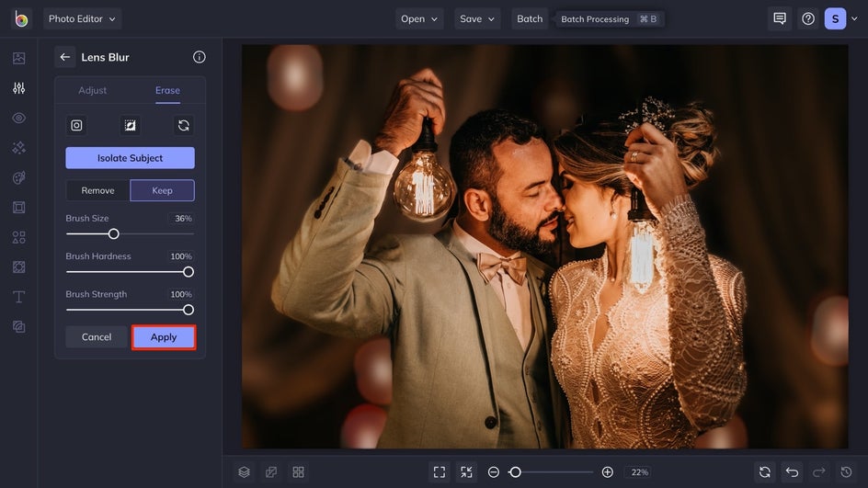This screenshot has width=868, height=488.
Task: Expand the Save menu
Action: pos(477,18)
